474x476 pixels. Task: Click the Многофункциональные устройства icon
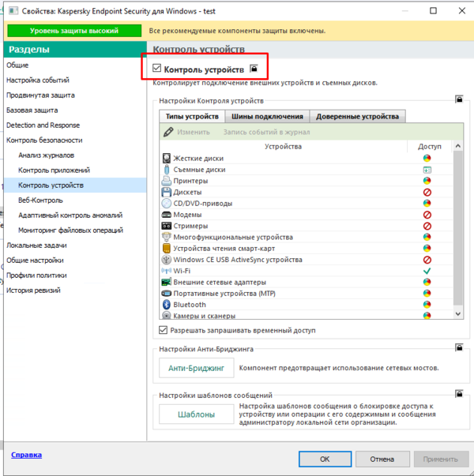tap(166, 237)
